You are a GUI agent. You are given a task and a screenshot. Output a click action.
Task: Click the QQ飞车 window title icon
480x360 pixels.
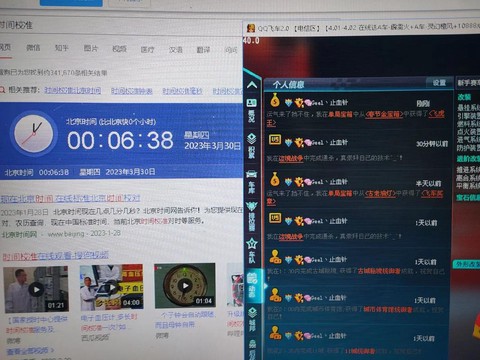point(251,28)
